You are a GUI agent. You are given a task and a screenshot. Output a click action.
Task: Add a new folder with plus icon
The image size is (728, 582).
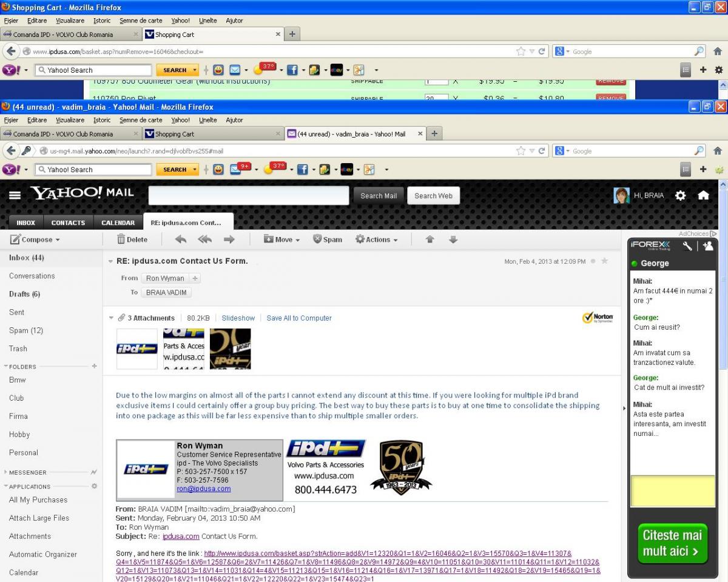pos(94,366)
